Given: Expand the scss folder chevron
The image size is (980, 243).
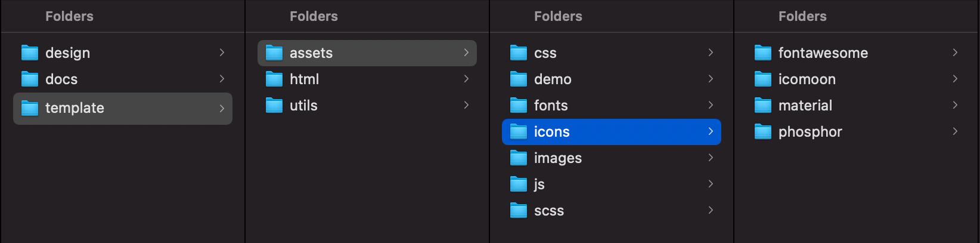Looking at the screenshot, I should [x=711, y=210].
